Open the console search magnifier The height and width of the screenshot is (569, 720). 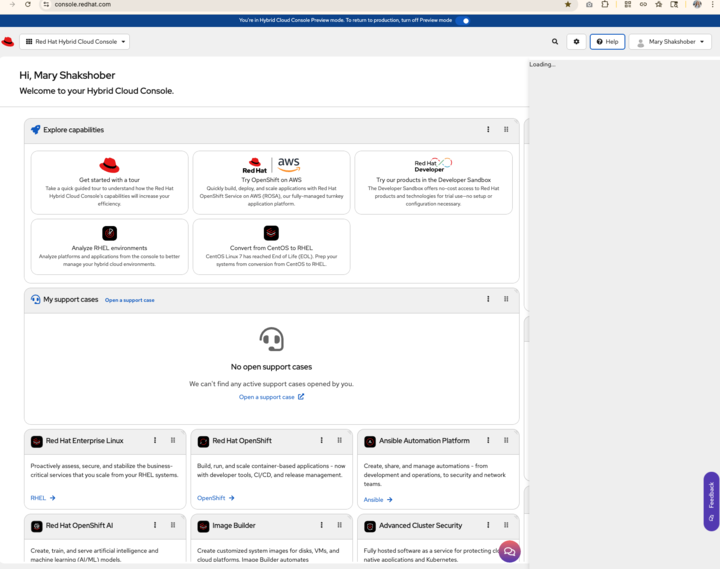tap(555, 42)
